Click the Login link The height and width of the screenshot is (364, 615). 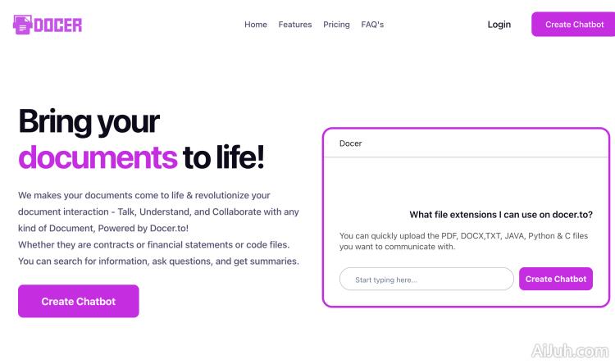499,25
